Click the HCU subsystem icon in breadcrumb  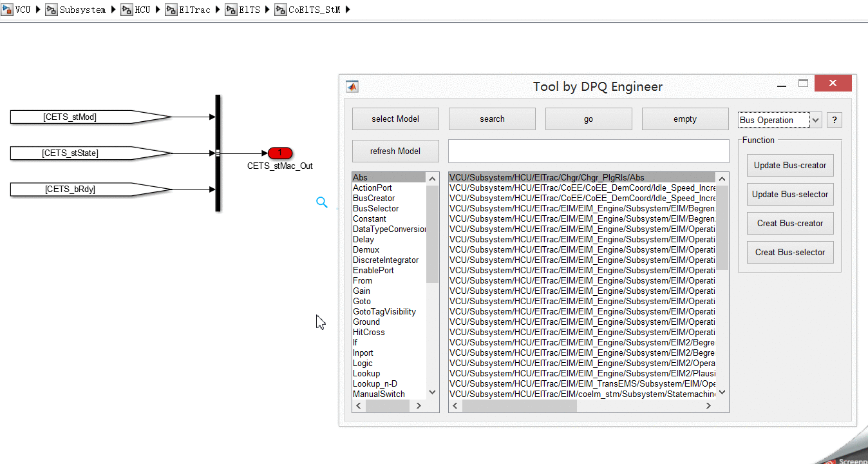tap(126, 10)
